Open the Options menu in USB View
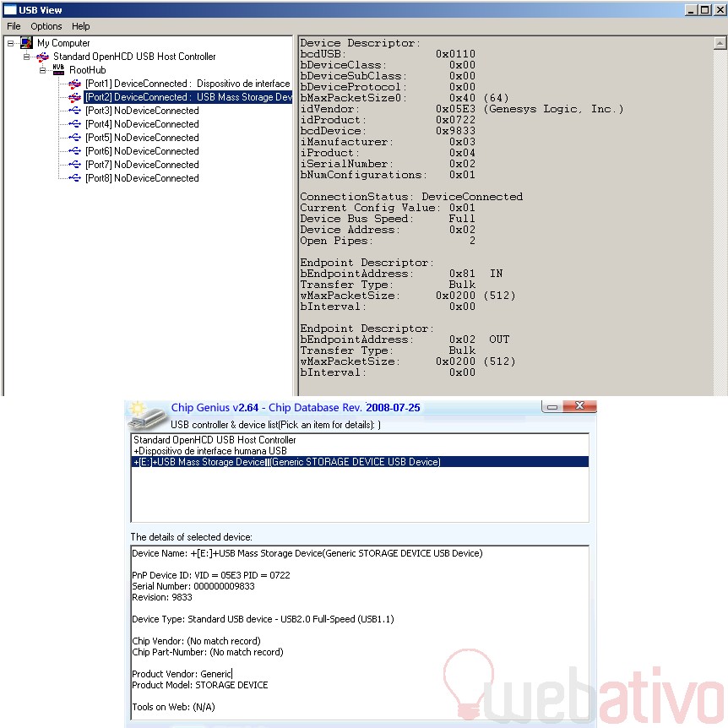This screenshot has width=728, height=728. tap(46, 26)
